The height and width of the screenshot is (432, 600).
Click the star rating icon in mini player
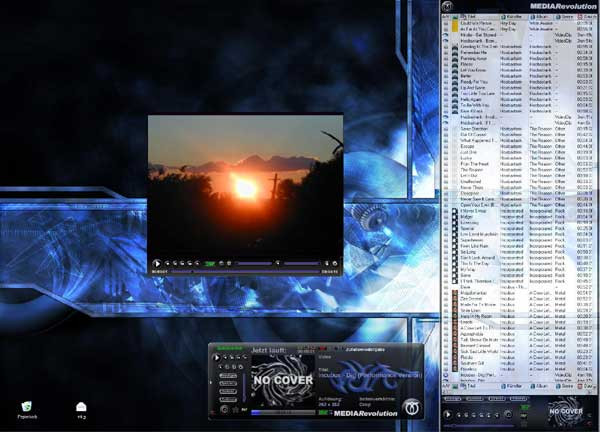click(235, 410)
